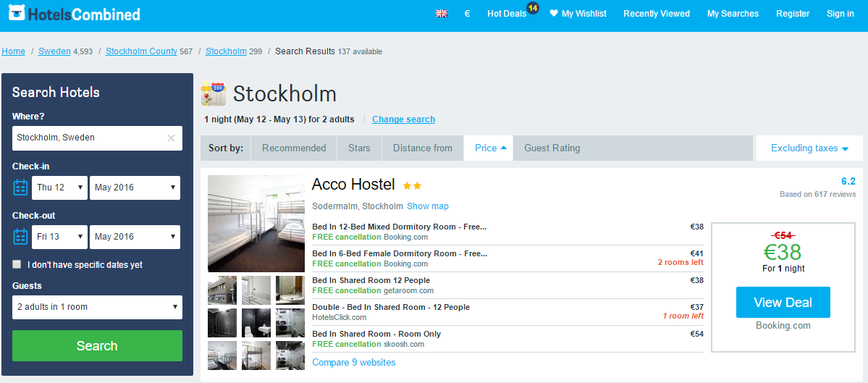The width and height of the screenshot is (868, 383).
Task: Open the UK flag language selector
Action: [441, 14]
